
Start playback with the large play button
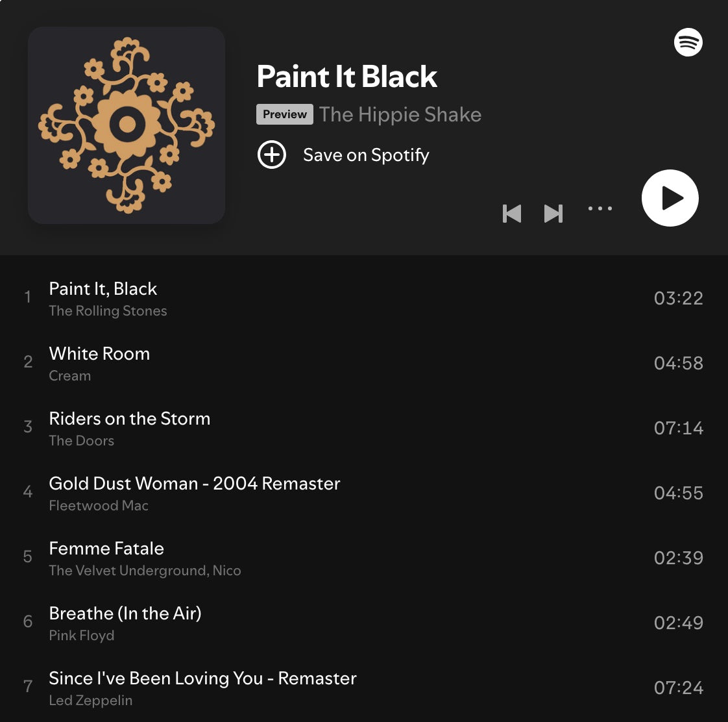[x=670, y=198]
